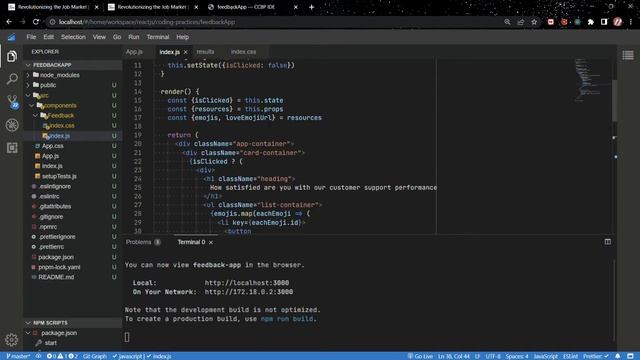This screenshot has height=360, width=640.
Task: Open the Go menu
Action: pos(117,37)
